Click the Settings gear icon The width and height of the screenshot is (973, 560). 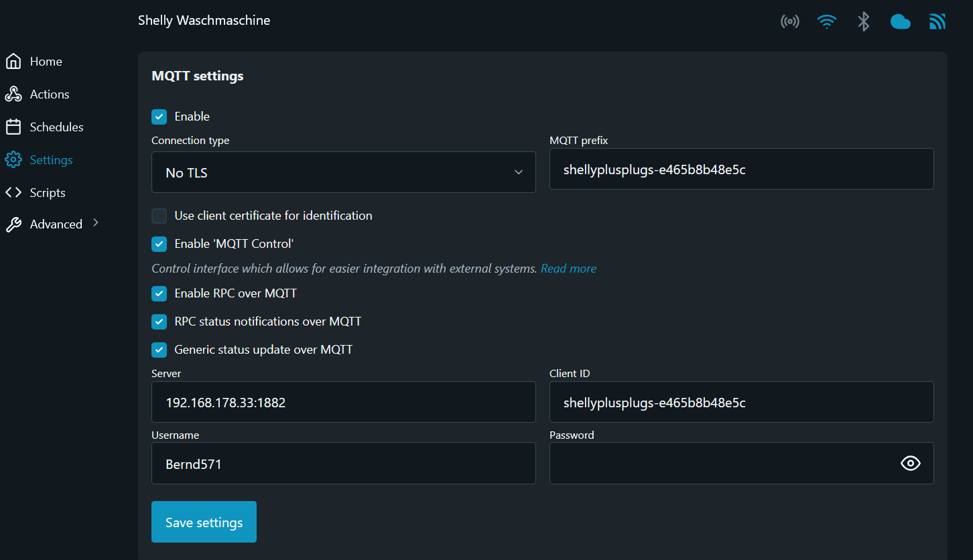pos(13,160)
